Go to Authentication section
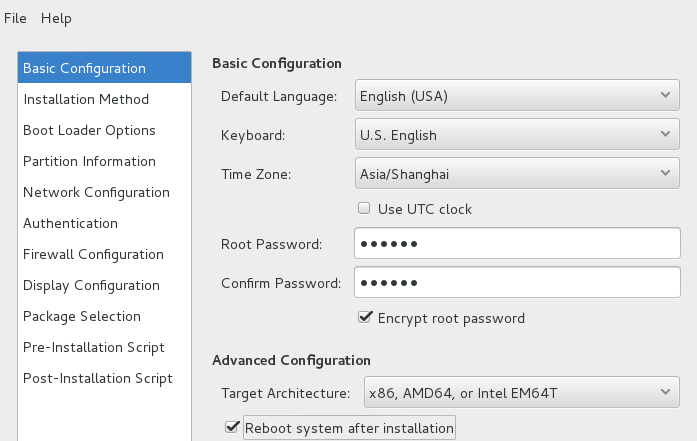 (104, 223)
